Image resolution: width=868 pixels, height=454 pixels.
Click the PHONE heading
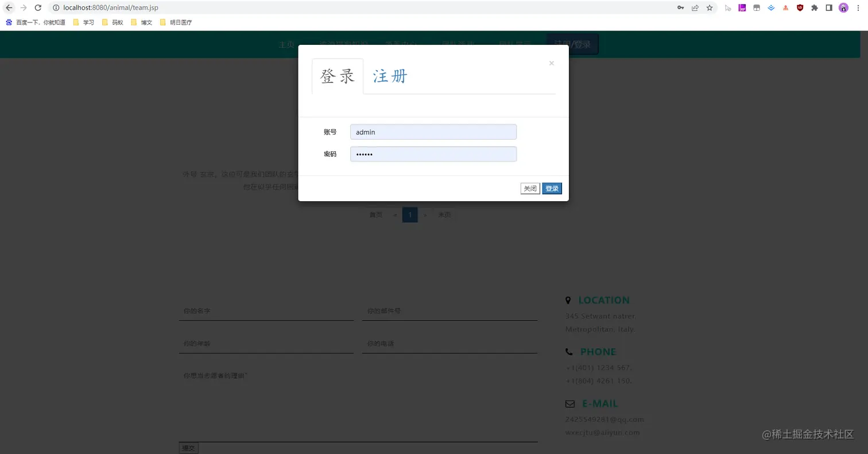[598, 352]
